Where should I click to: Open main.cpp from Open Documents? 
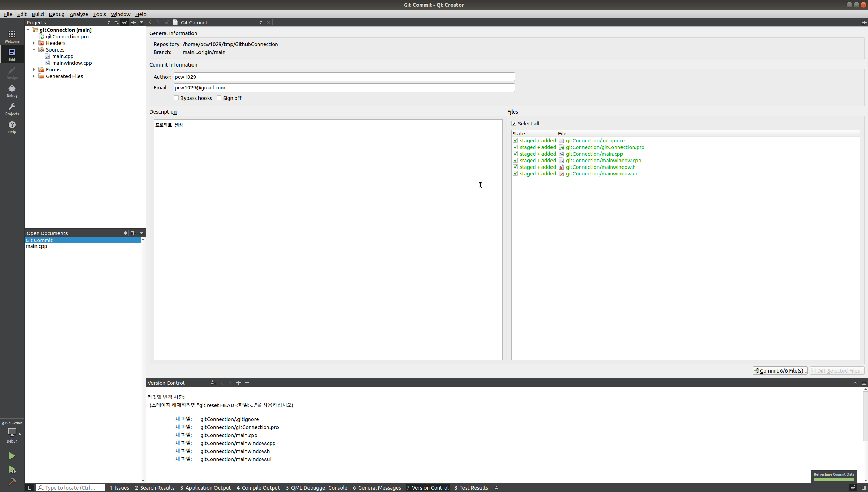(37, 246)
